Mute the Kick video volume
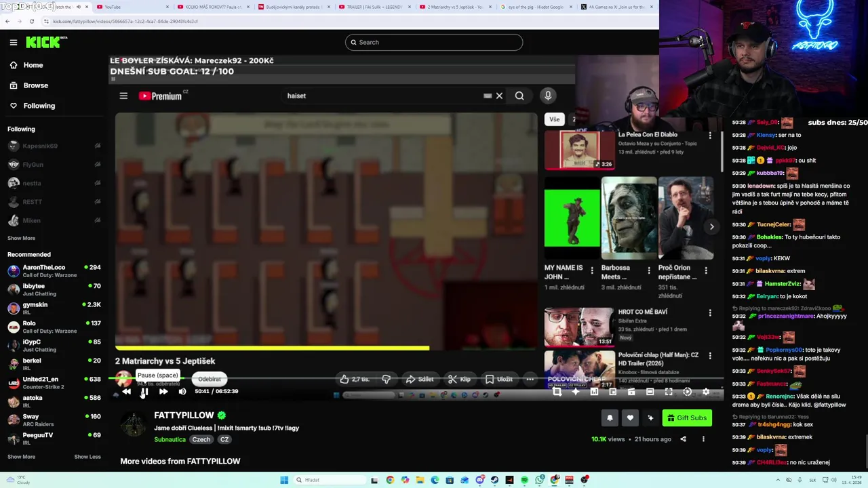 click(182, 391)
